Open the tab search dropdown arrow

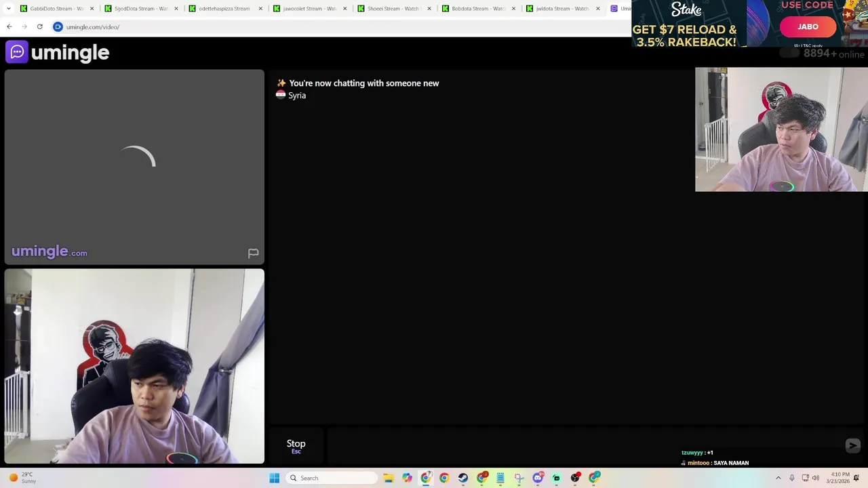coord(9,9)
